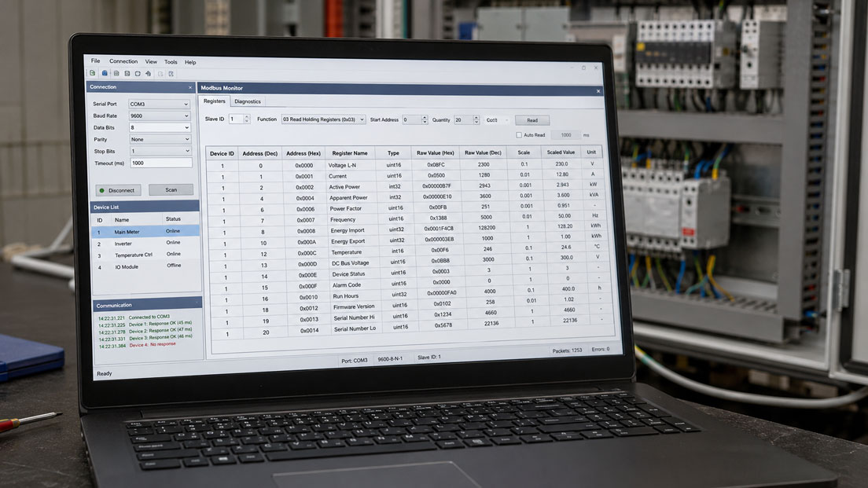868x488 pixels.
Task: Select the Temperature register row
Action: click(408, 251)
